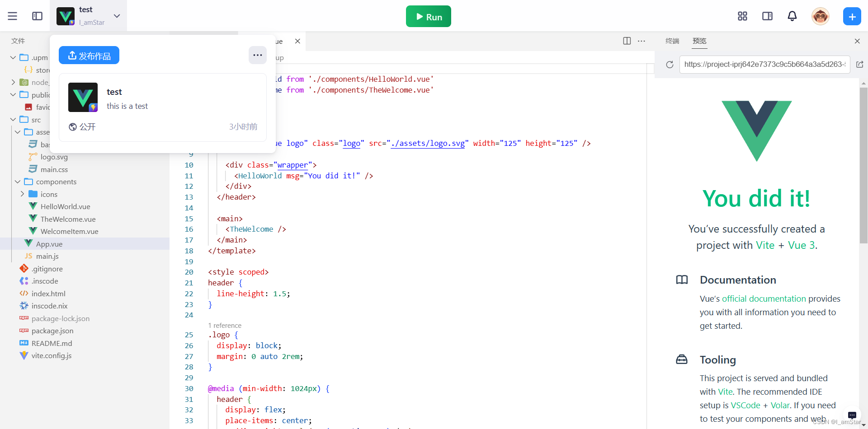Screen dimensions: 868x429
Task: Click the Documentation book icon
Action: pos(682,280)
